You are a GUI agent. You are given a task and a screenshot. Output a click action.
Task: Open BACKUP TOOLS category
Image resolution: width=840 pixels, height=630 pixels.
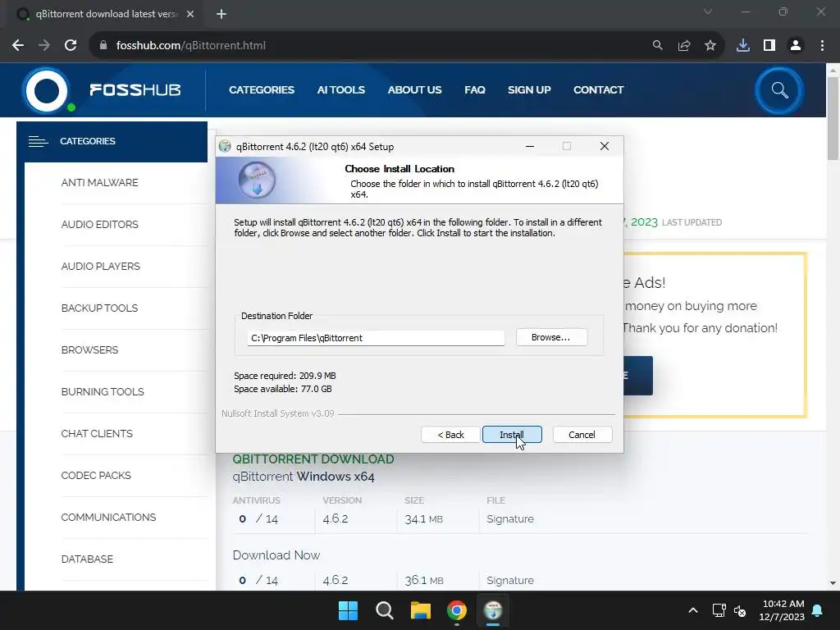pos(99,308)
